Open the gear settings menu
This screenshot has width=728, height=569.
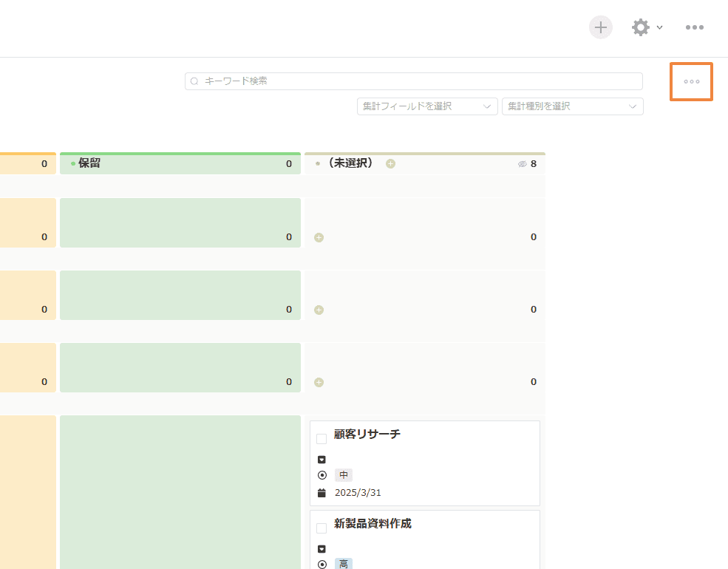pyautogui.click(x=641, y=27)
